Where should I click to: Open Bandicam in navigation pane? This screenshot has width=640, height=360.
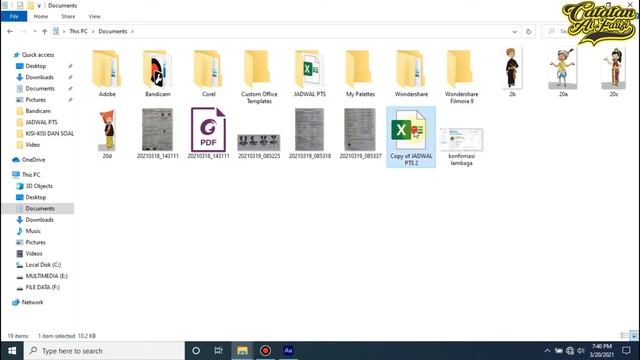[38, 111]
